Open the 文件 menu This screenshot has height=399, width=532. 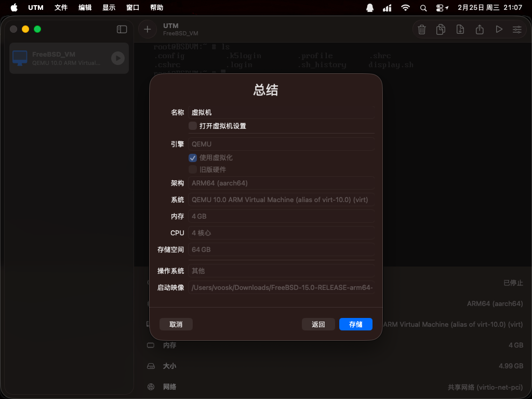point(61,7)
